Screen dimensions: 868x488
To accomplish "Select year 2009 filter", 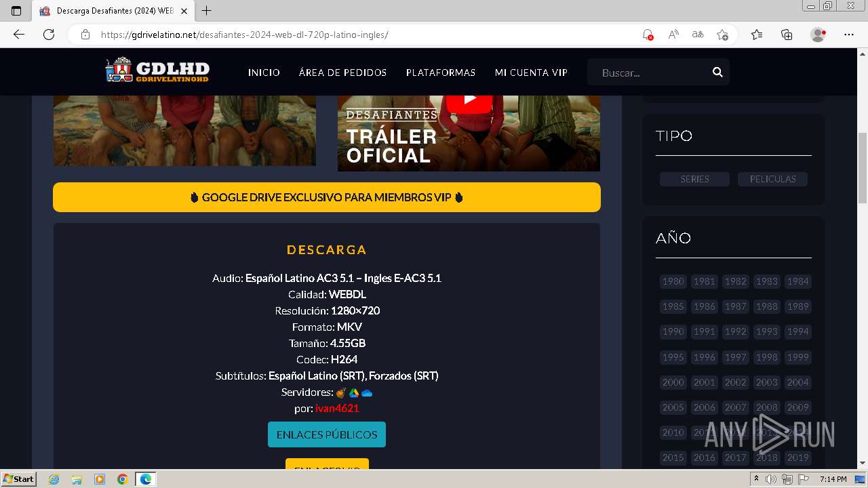I will pos(797,407).
